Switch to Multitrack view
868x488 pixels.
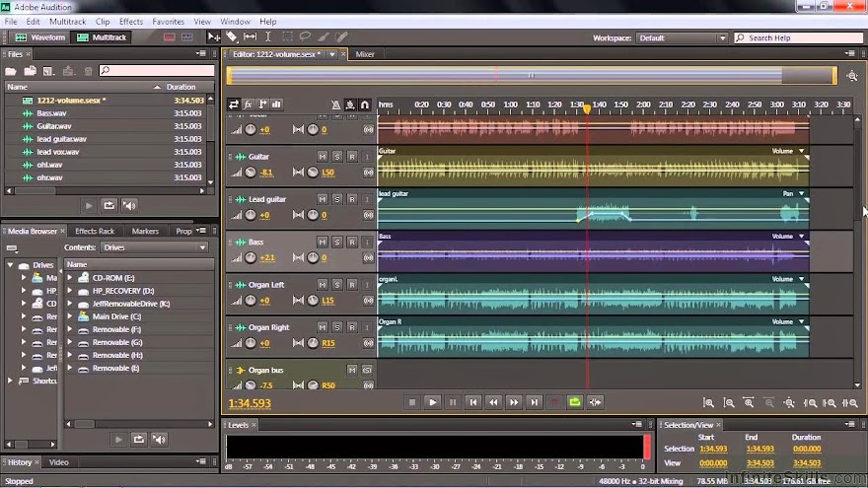(x=102, y=37)
